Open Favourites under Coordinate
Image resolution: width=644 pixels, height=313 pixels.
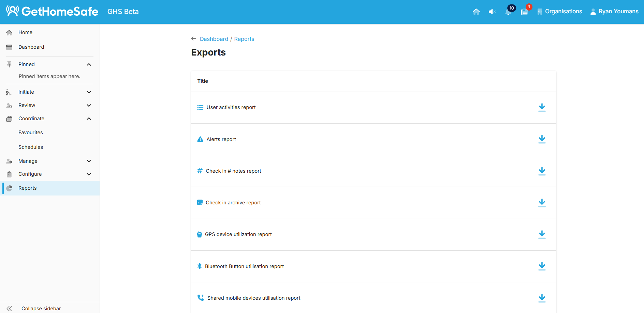click(x=31, y=132)
